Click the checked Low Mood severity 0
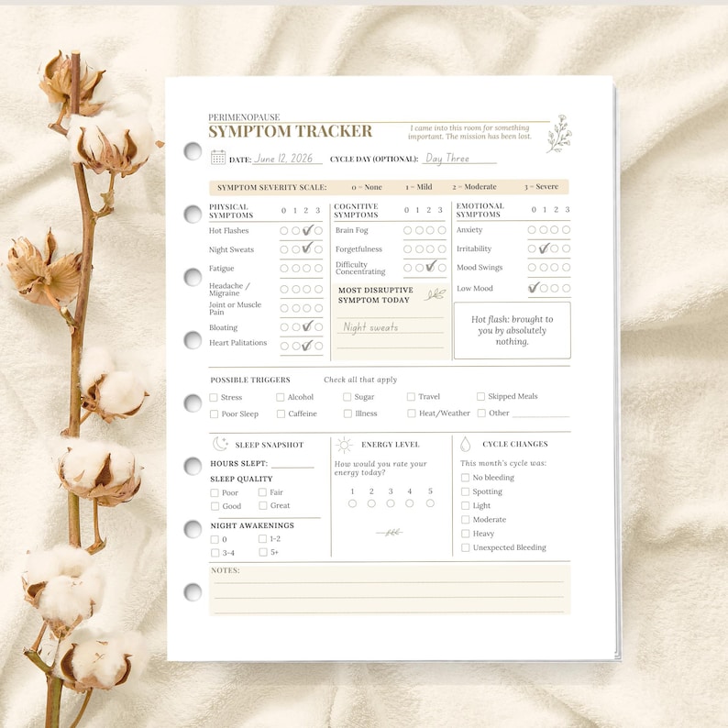 [534, 288]
